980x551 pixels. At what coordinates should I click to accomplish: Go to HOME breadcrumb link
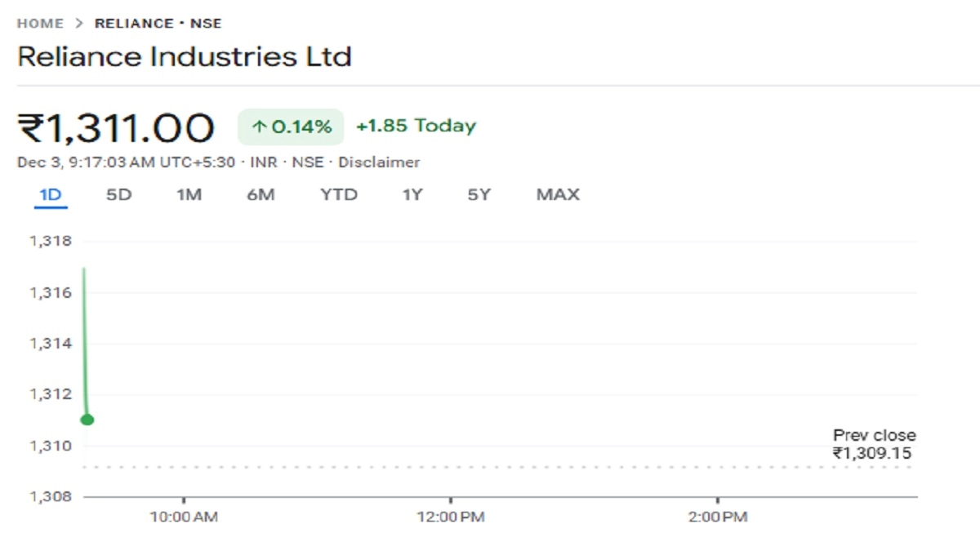40,24
